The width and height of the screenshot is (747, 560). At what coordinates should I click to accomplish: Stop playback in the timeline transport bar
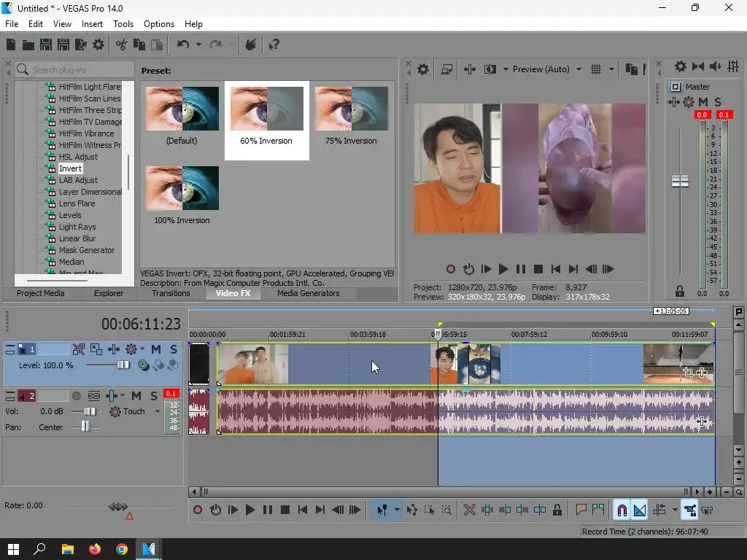(x=285, y=510)
